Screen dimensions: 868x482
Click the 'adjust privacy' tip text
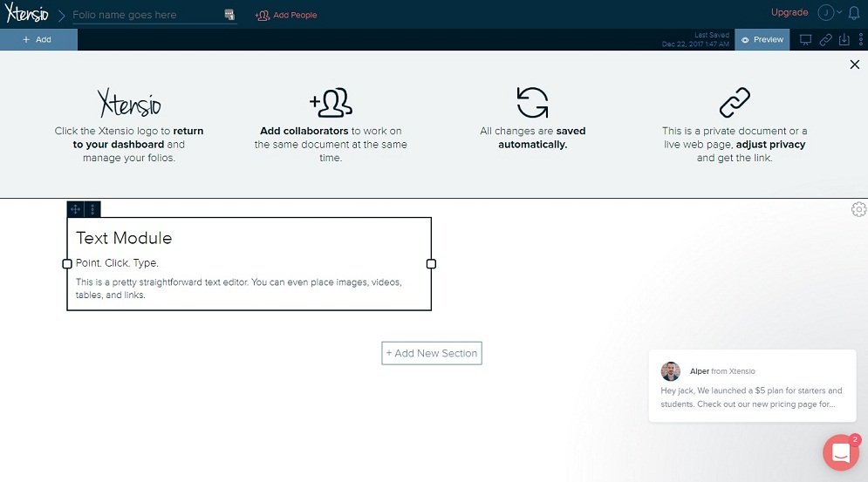(x=770, y=145)
